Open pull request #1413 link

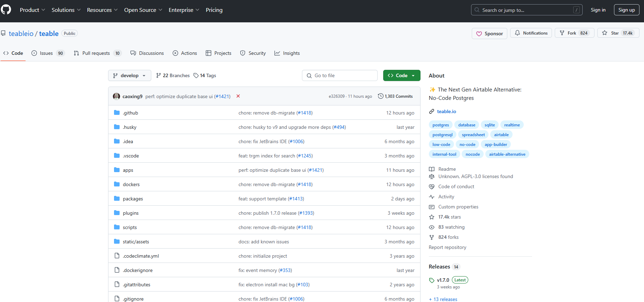pos(296,199)
